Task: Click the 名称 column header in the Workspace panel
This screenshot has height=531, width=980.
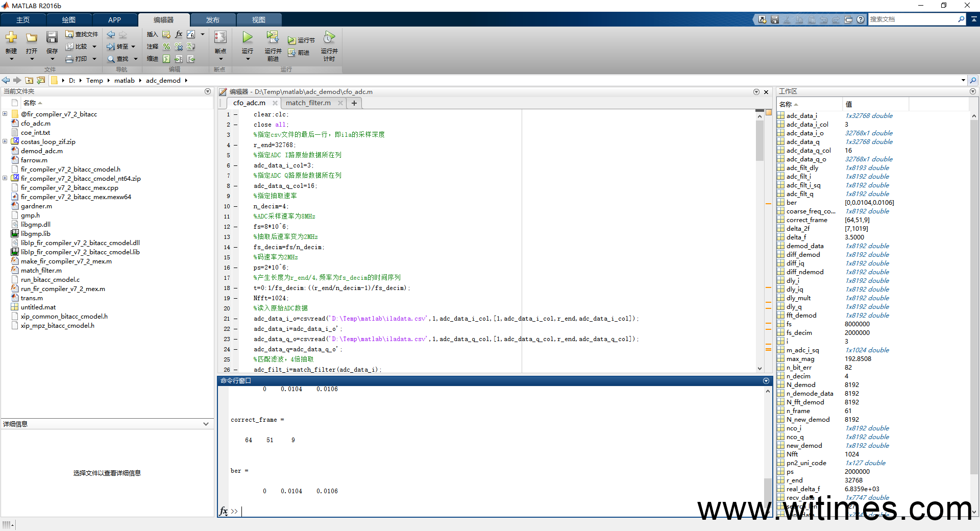Action: pos(809,104)
